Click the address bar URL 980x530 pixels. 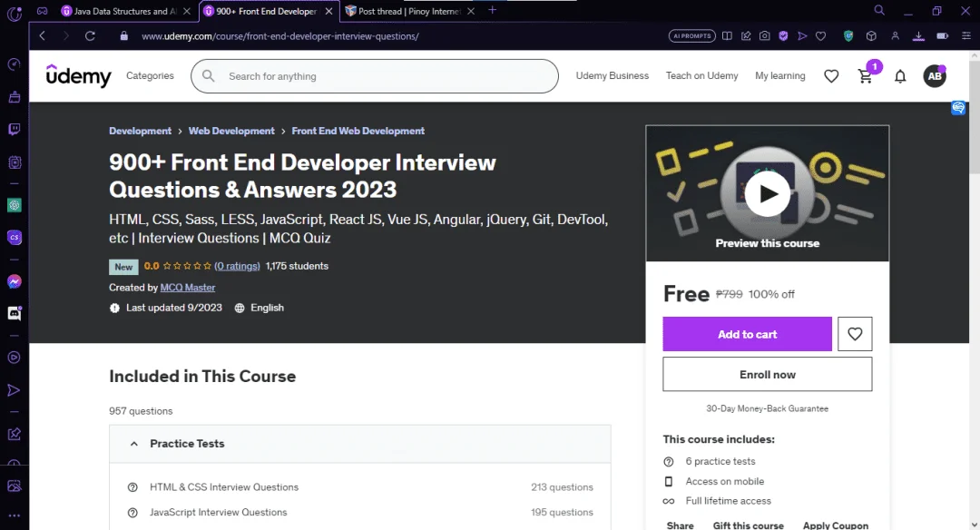(x=280, y=36)
